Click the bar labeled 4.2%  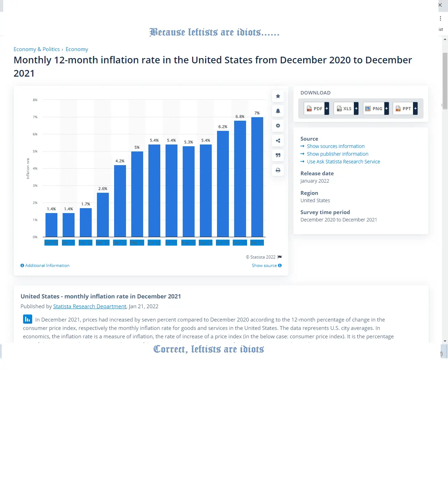click(120, 201)
